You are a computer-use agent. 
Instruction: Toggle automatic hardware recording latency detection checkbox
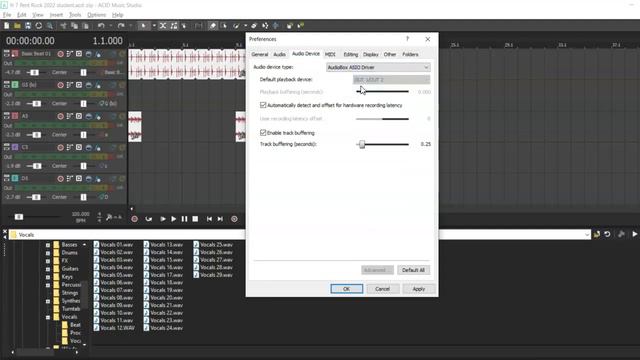click(x=263, y=105)
